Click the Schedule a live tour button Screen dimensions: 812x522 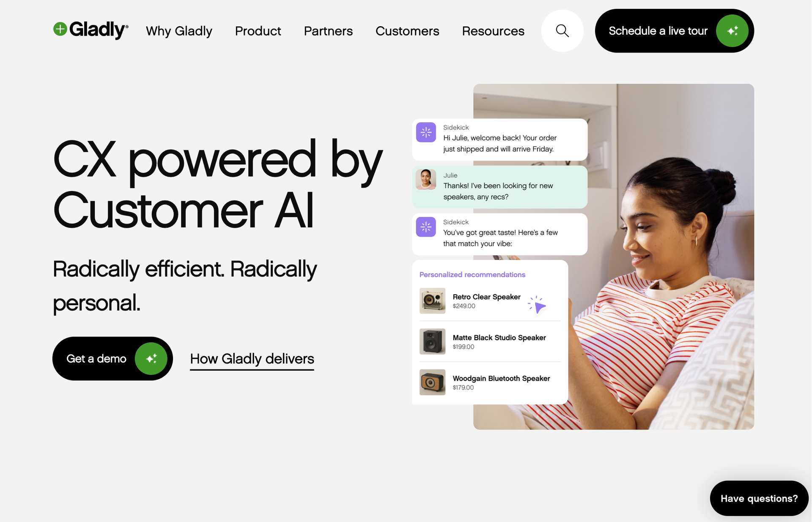point(675,31)
